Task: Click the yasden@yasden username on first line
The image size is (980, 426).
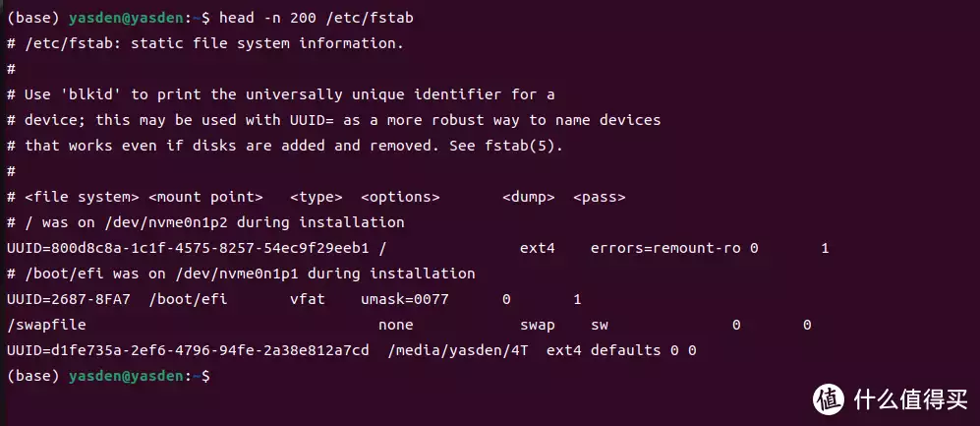Action: 127,18
